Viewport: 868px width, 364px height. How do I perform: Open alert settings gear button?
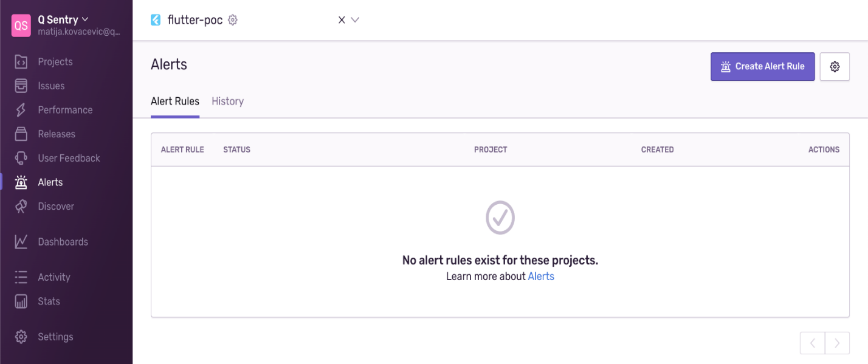pos(835,67)
